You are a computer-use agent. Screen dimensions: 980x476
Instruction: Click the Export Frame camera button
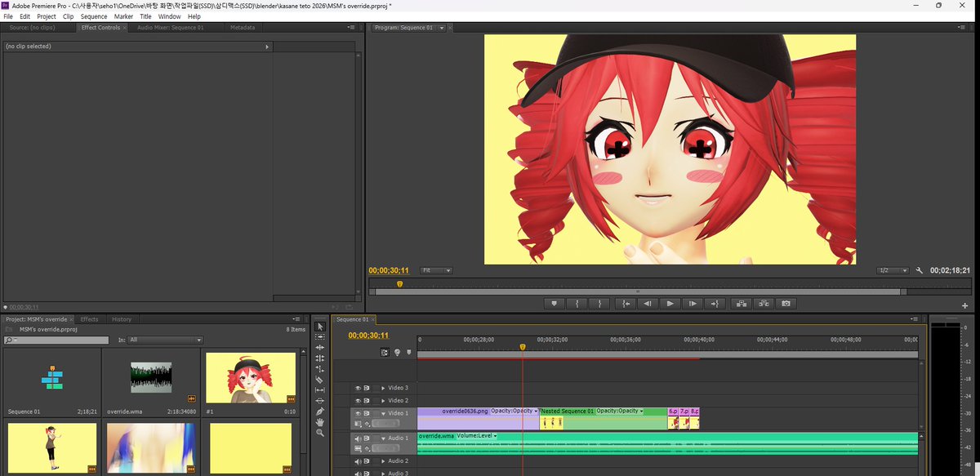click(786, 303)
